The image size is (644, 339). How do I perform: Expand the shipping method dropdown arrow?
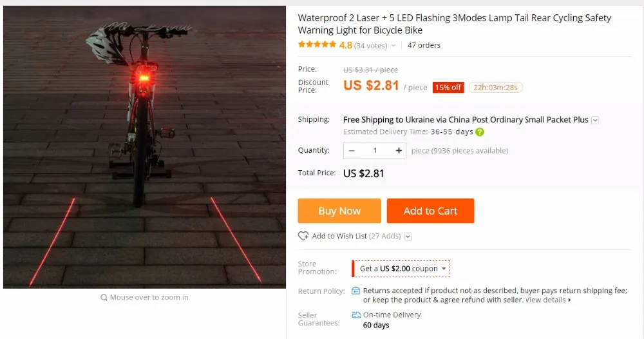[x=595, y=120]
